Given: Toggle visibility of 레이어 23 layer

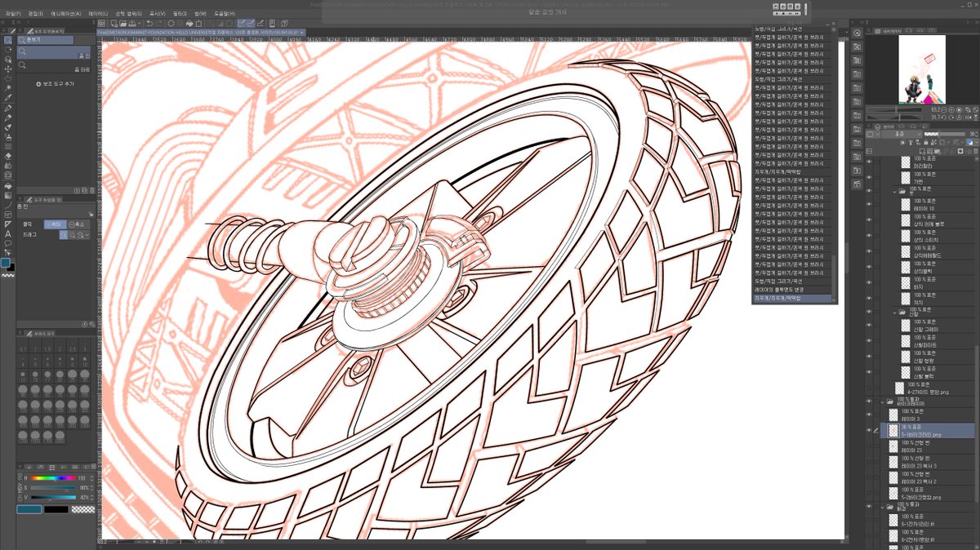Looking at the screenshot, I should pos(868,446).
